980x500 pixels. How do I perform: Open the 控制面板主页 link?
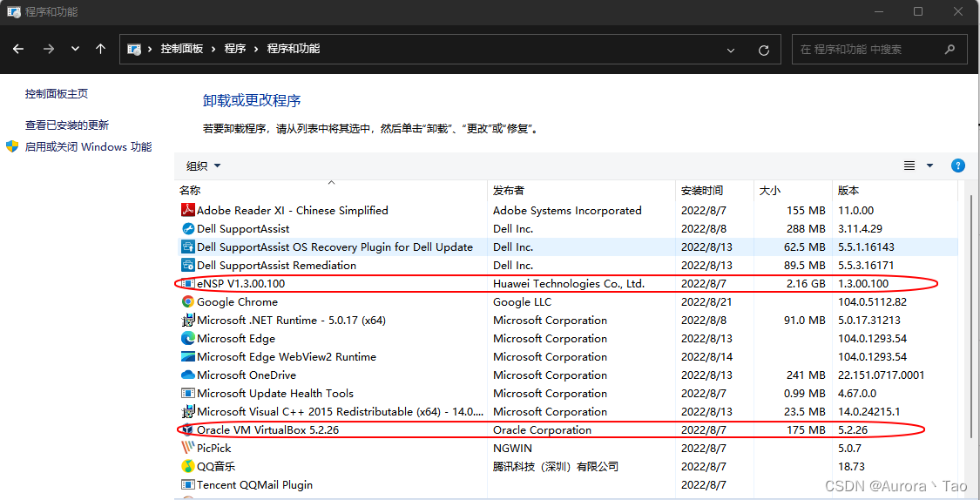point(57,94)
